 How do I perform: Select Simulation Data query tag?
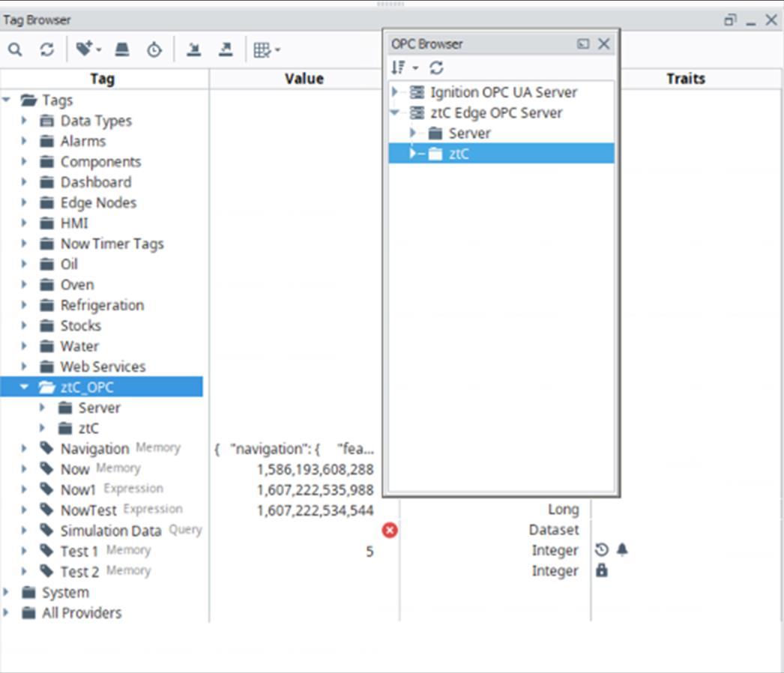[x=111, y=531]
